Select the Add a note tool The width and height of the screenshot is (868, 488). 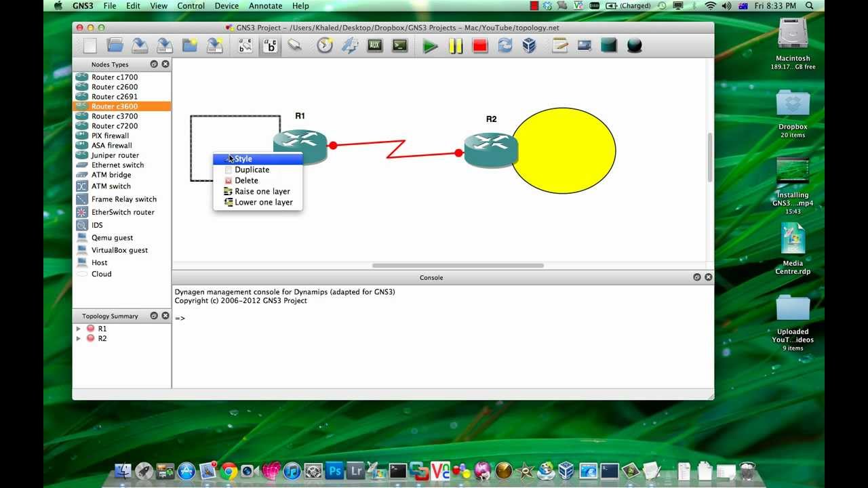559,45
